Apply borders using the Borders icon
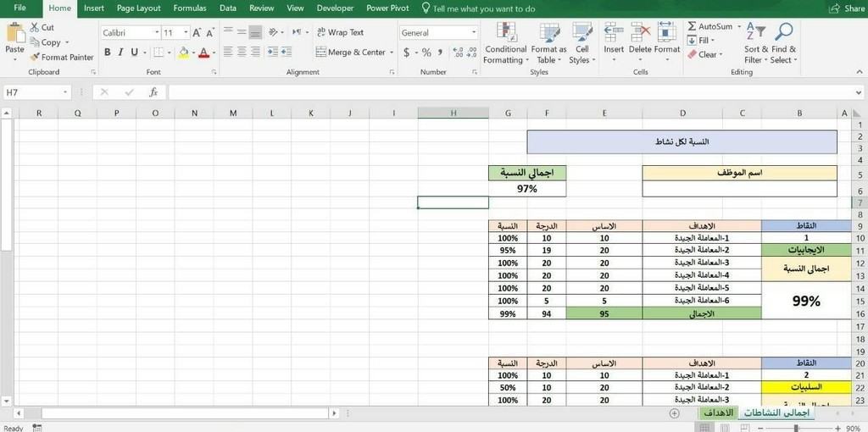 (x=159, y=52)
